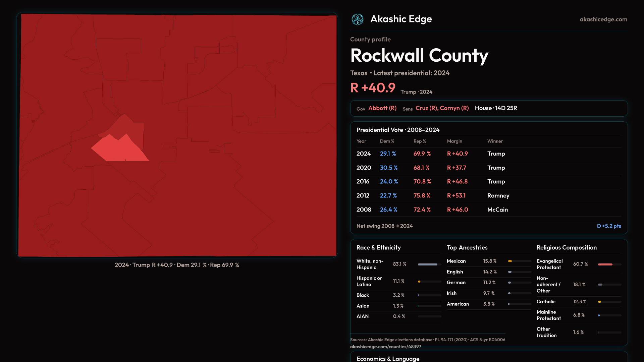Image resolution: width=644 pixels, height=362 pixels.
Task: Click the Economics & Language section heading
Action: tap(388, 359)
